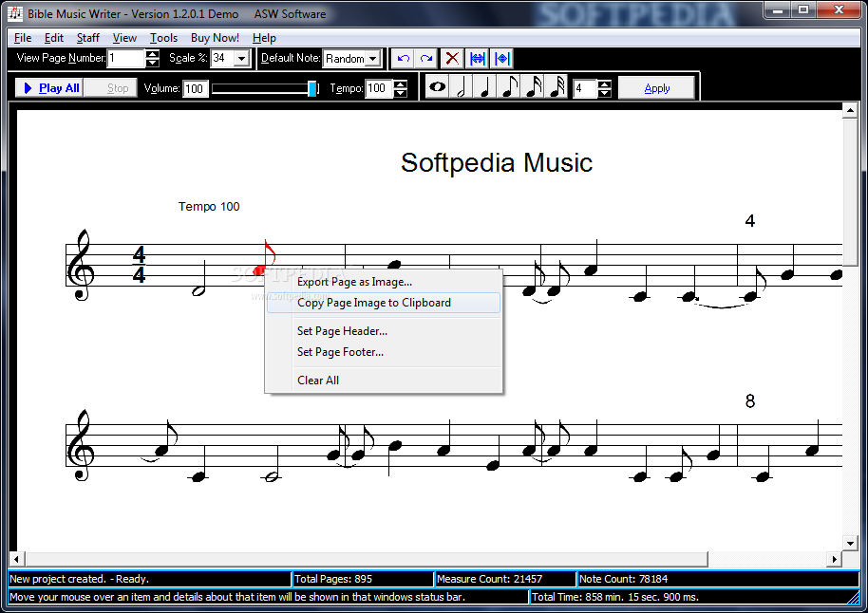Select the whole note duration

[437, 87]
